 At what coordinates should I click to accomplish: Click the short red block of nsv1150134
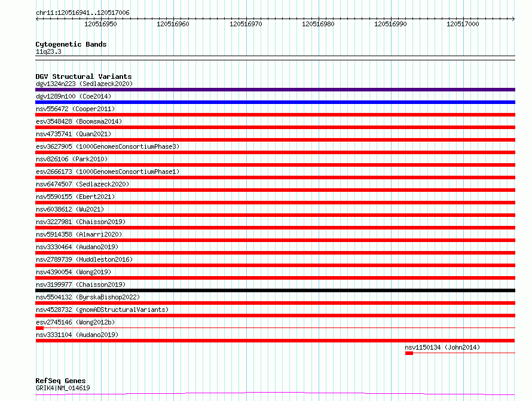coord(409,353)
